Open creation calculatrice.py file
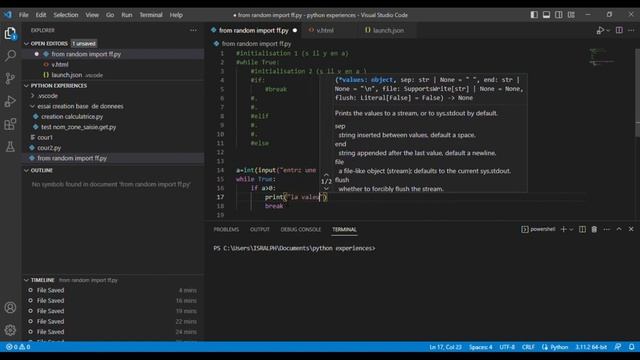Screen dimensions: 640x360 click(x=72, y=117)
